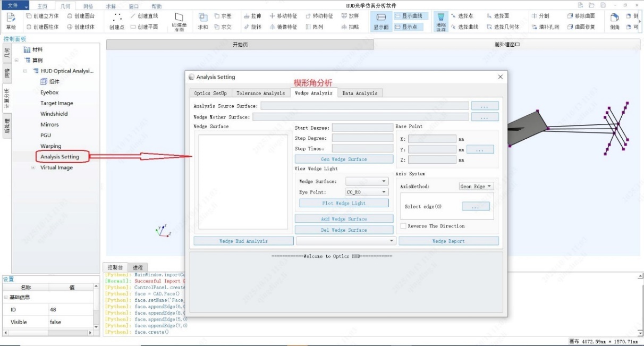
Task: Click the Wedge Hud Analysis button
Action: click(243, 241)
